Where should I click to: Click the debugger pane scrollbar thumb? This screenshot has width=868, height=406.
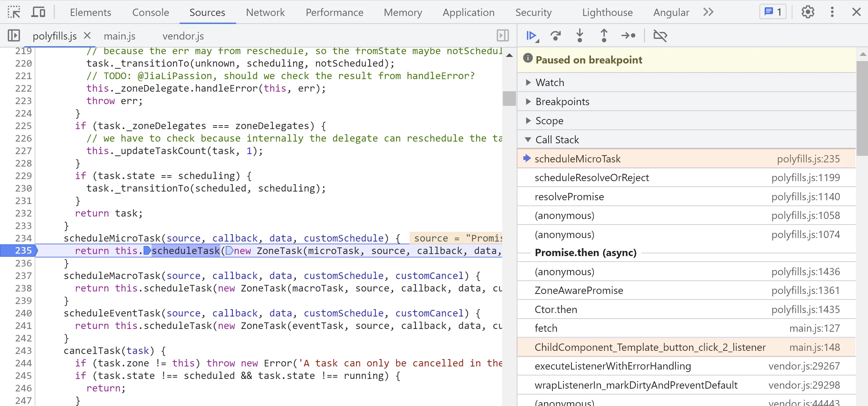(x=862, y=108)
